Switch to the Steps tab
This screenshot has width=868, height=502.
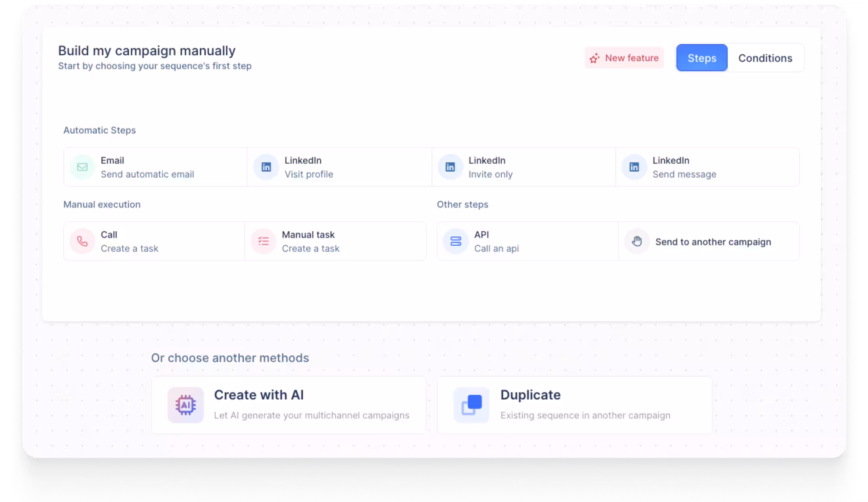pyautogui.click(x=702, y=58)
